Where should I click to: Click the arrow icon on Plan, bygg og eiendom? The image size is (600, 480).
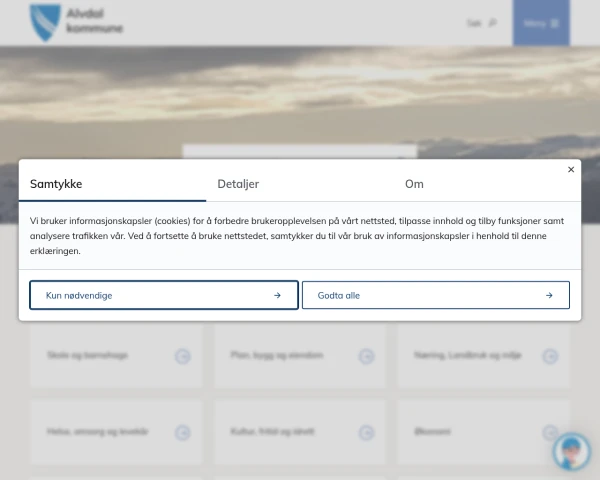point(367,356)
